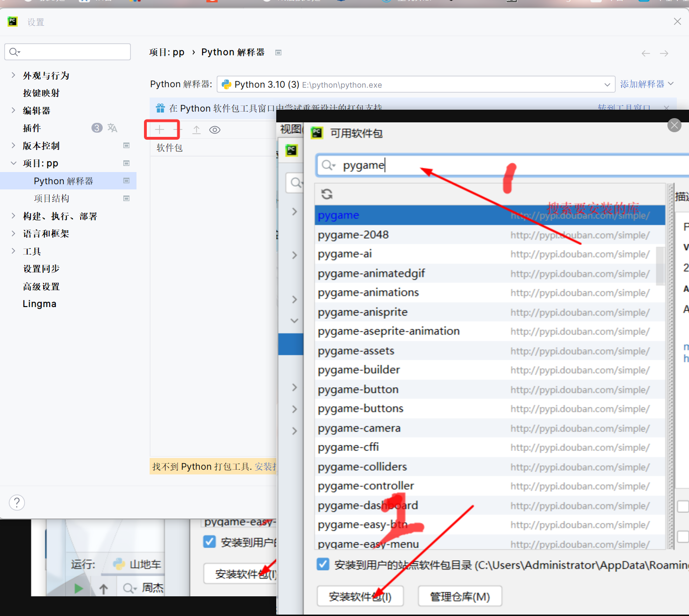Select the pygame-controller package

(x=490, y=486)
